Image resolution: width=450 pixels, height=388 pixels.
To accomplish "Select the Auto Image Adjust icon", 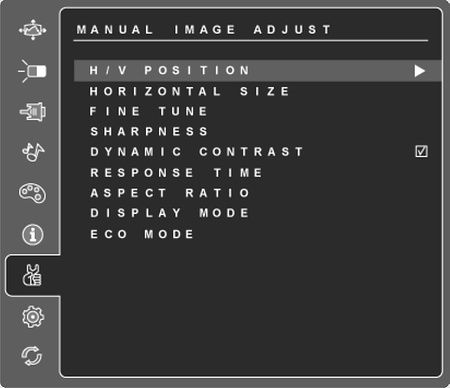I will click(32, 30).
